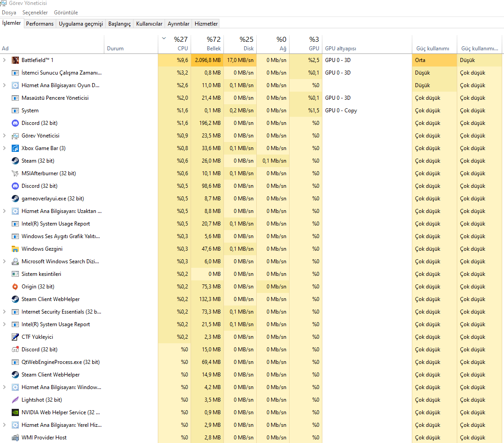Select the Battlefield 1 process icon

pos(15,60)
